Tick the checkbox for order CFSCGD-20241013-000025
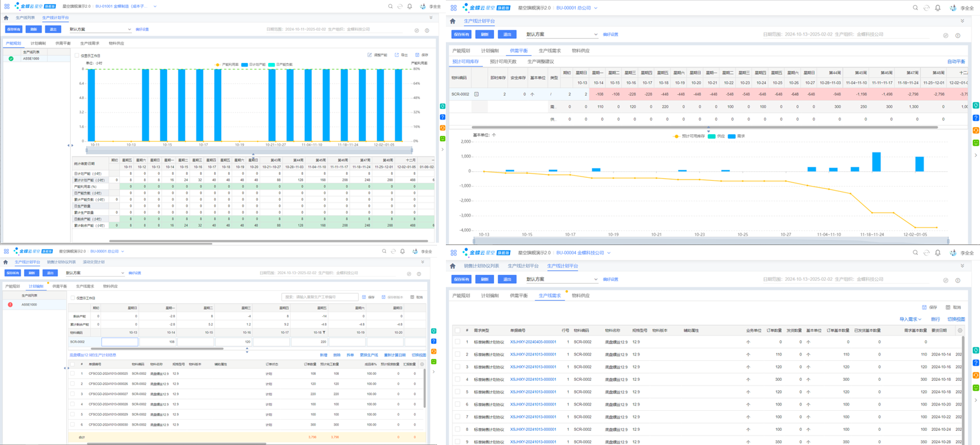The image size is (980, 445). coord(73,374)
